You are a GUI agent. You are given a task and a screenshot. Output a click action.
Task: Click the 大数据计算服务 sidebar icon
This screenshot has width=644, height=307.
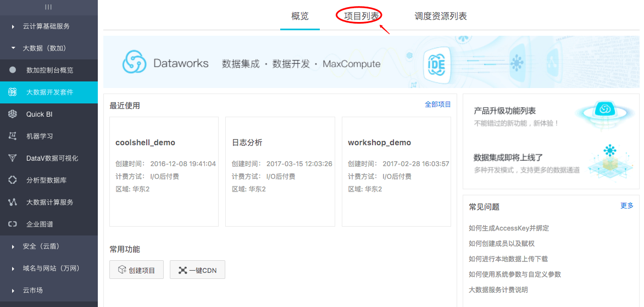pyautogui.click(x=13, y=202)
